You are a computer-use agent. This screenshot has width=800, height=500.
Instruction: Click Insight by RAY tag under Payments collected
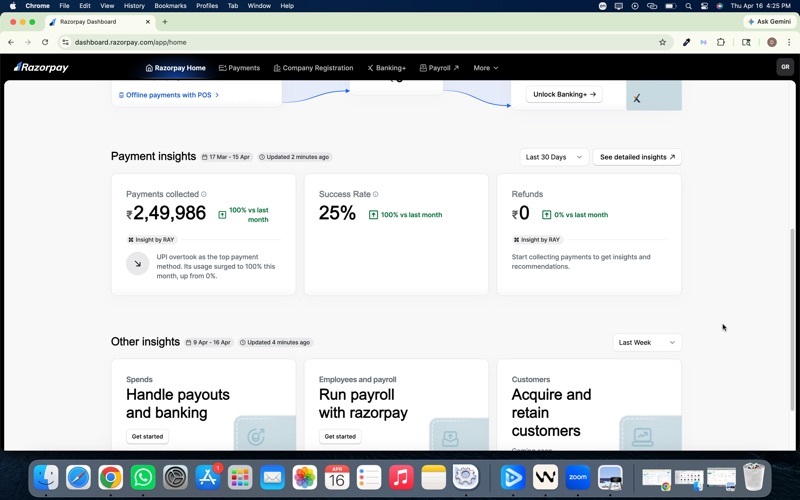pyautogui.click(x=151, y=239)
